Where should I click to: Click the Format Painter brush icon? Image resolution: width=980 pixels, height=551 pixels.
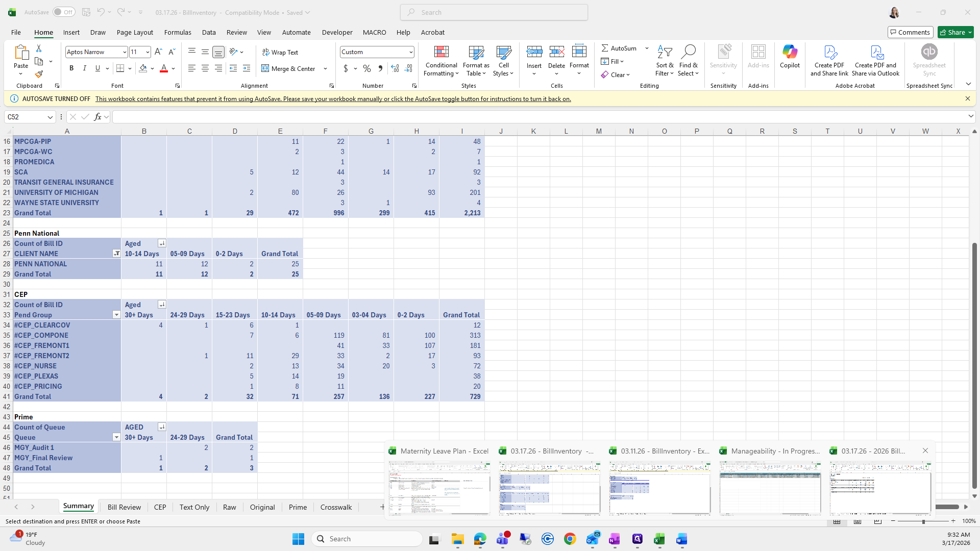point(39,74)
